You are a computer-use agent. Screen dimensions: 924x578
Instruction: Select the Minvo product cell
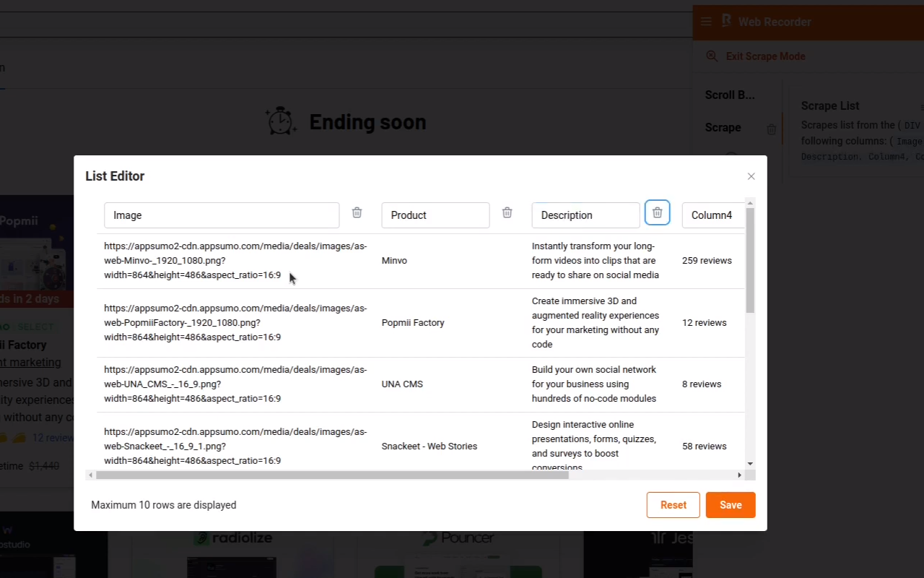(394, 260)
